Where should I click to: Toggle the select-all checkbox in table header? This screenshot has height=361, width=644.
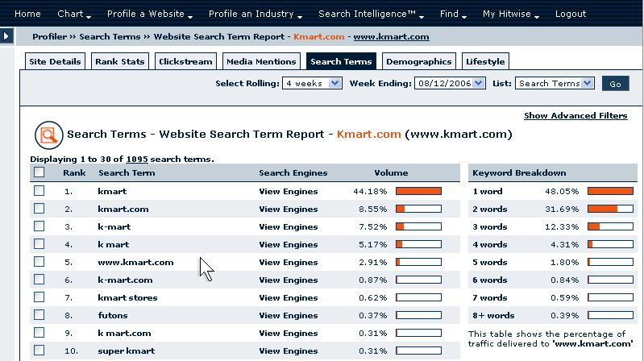point(39,172)
